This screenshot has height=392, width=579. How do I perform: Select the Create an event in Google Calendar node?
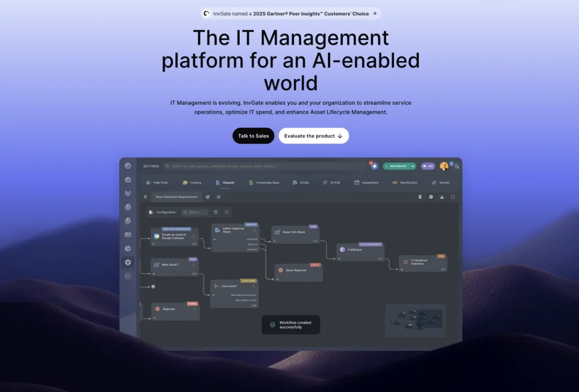[x=174, y=237]
